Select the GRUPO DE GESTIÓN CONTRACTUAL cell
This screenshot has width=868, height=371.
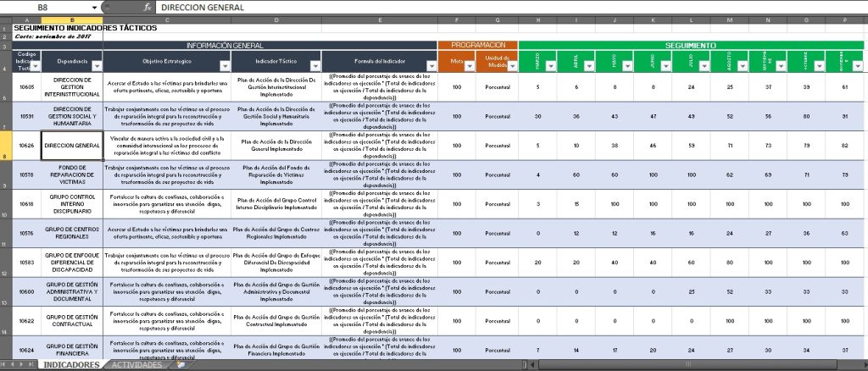[x=72, y=321]
